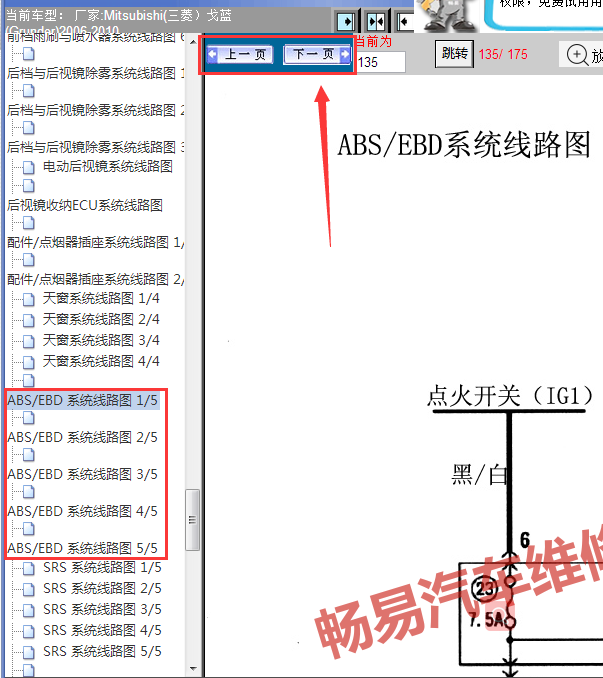Open ABS/EBD 系统线路图 3/5 entry
The height and width of the screenshot is (678, 603).
tap(82, 474)
